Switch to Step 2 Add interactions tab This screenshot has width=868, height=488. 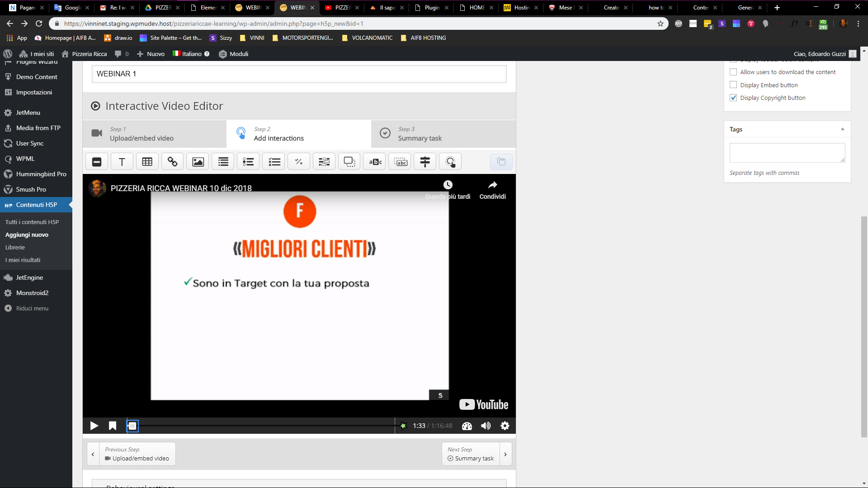tap(299, 134)
